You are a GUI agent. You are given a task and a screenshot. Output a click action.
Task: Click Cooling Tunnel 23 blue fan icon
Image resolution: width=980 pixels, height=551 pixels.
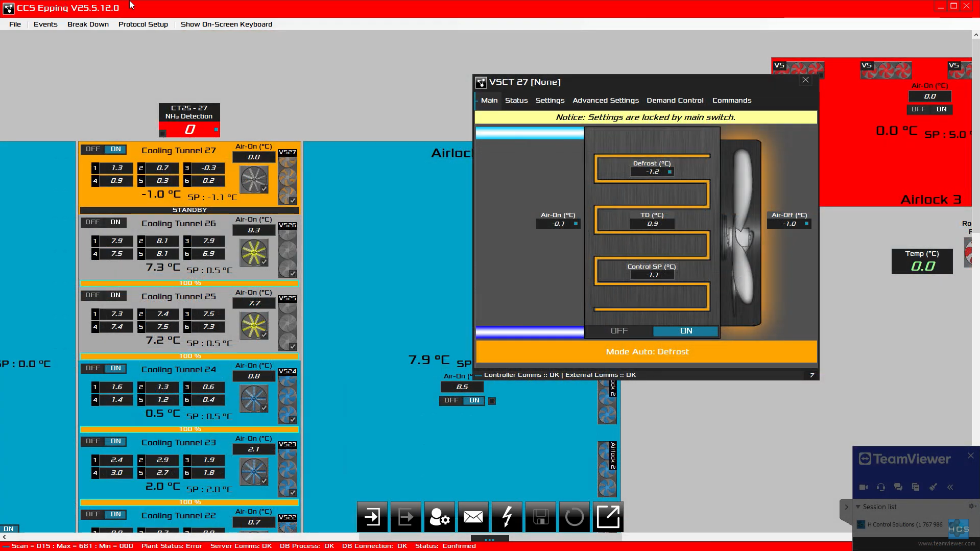tap(254, 471)
